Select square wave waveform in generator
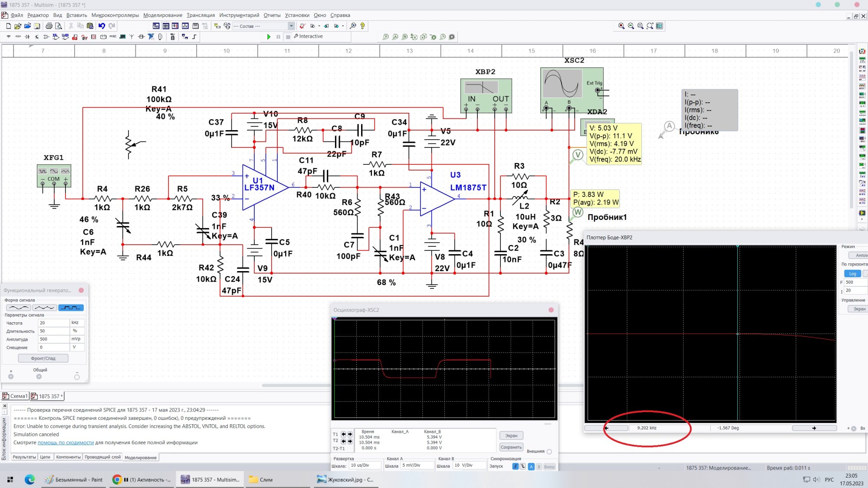 pyautogui.click(x=71, y=308)
